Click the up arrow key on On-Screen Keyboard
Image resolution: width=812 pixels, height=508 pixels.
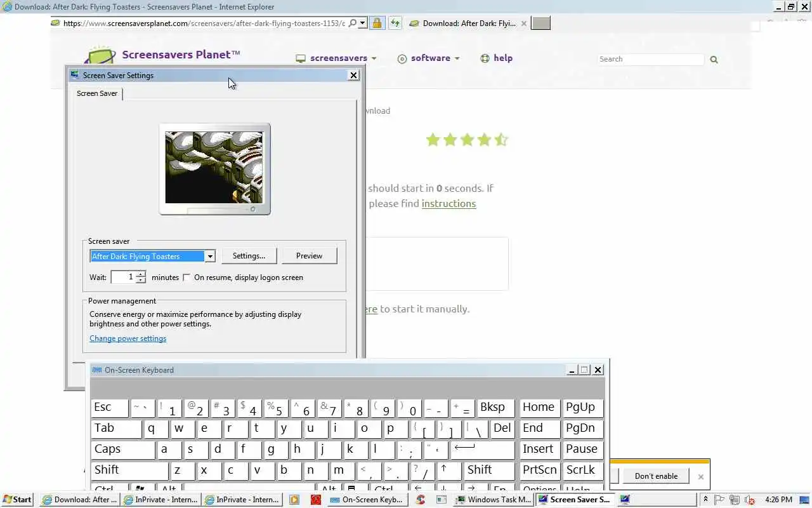coord(449,471)
